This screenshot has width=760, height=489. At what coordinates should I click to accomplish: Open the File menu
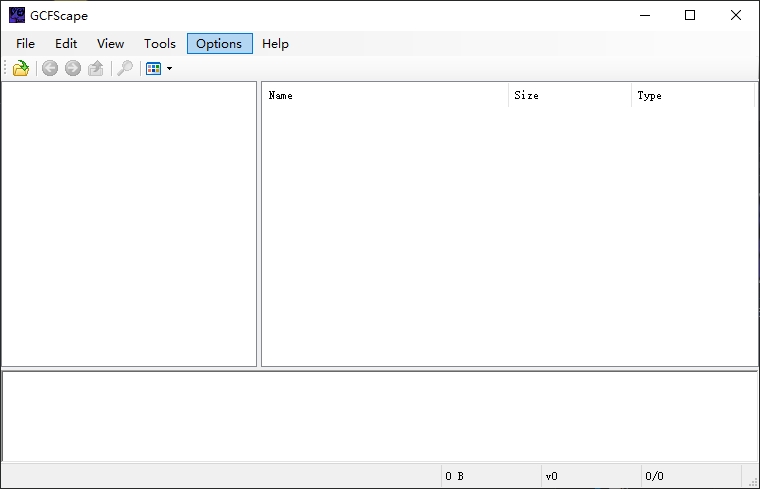[x=25, y=44]
